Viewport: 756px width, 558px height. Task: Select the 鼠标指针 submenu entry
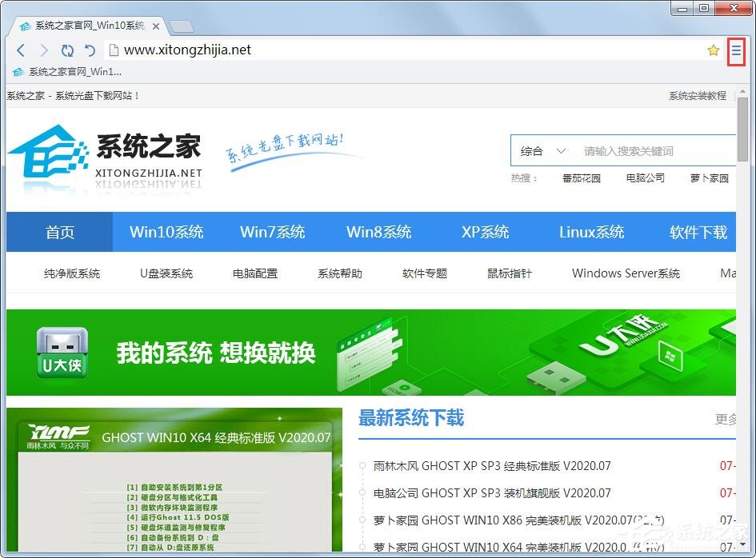pos(509,273)
